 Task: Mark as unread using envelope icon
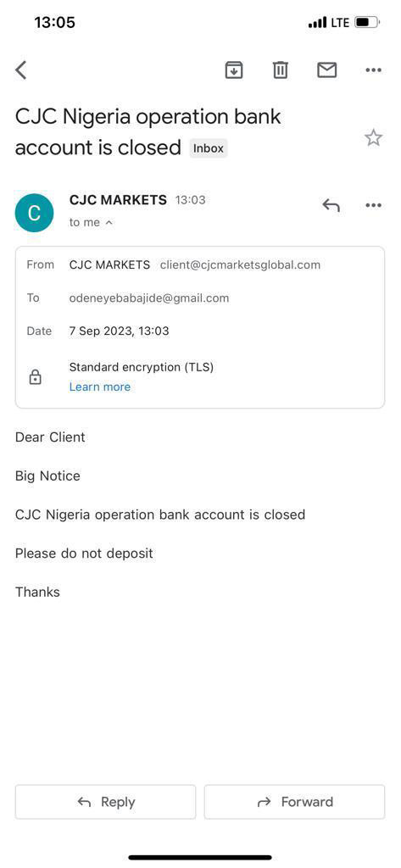pos(326,70)
